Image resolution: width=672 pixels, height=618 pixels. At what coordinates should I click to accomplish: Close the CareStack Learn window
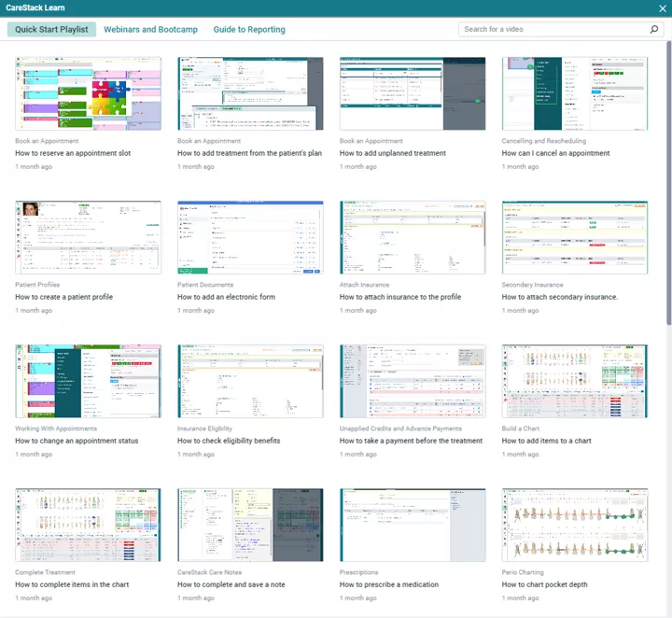pos(661,7)
